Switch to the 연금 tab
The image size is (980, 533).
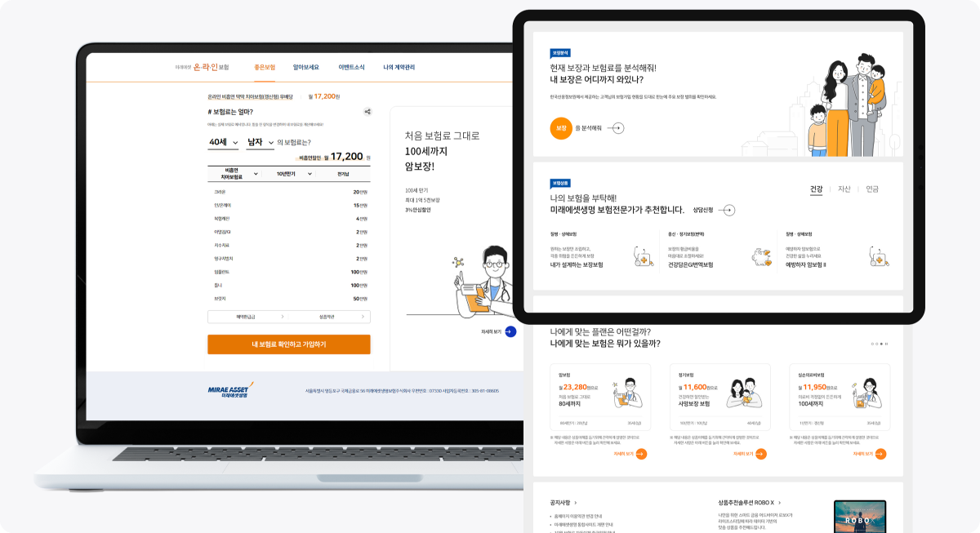[872, 189]
